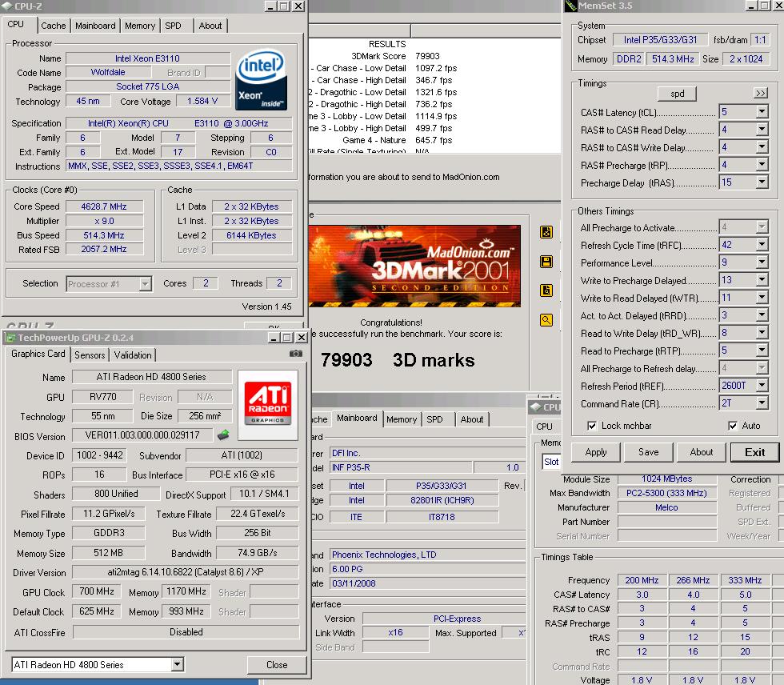Click the GPU-Z screenshot camera icon
This screenshot has width=784, height=685.
pos(295,354)
